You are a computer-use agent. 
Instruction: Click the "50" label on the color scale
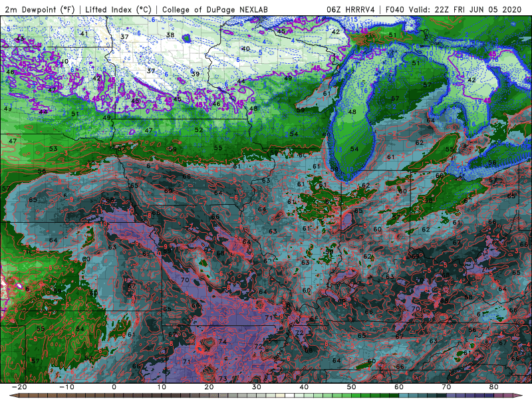(352, 387)
